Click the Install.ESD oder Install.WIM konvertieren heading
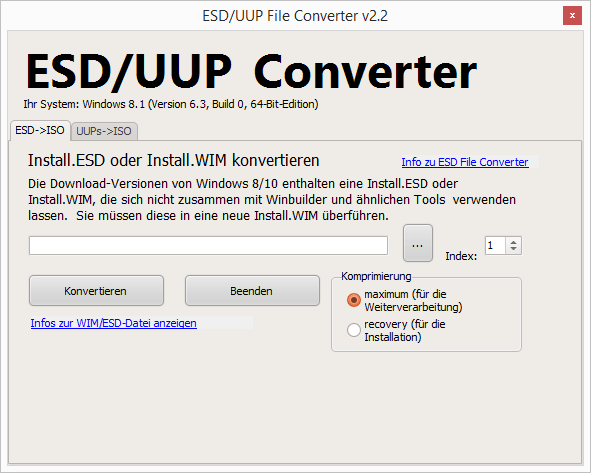591x473 pixels. (173, 161)
